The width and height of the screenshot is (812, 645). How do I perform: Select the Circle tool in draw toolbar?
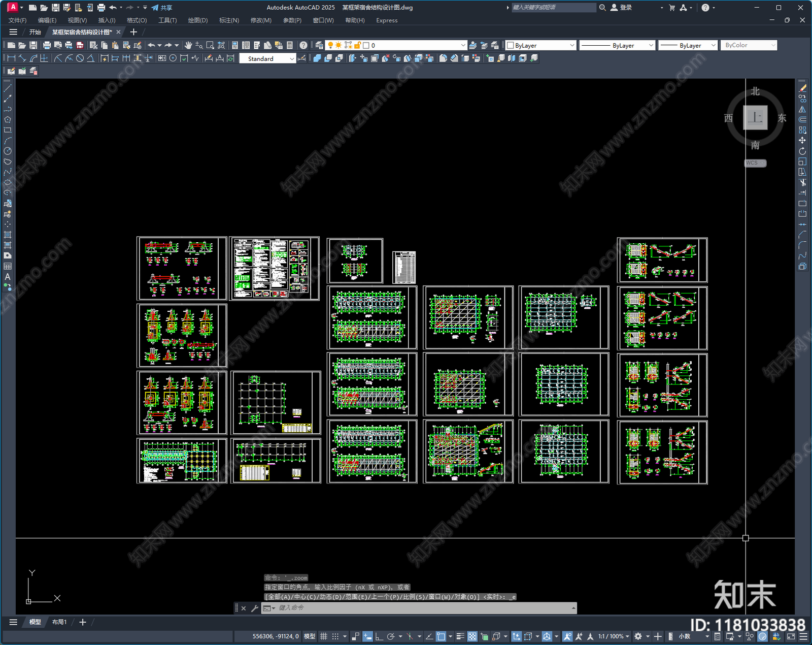pos(8,151)
